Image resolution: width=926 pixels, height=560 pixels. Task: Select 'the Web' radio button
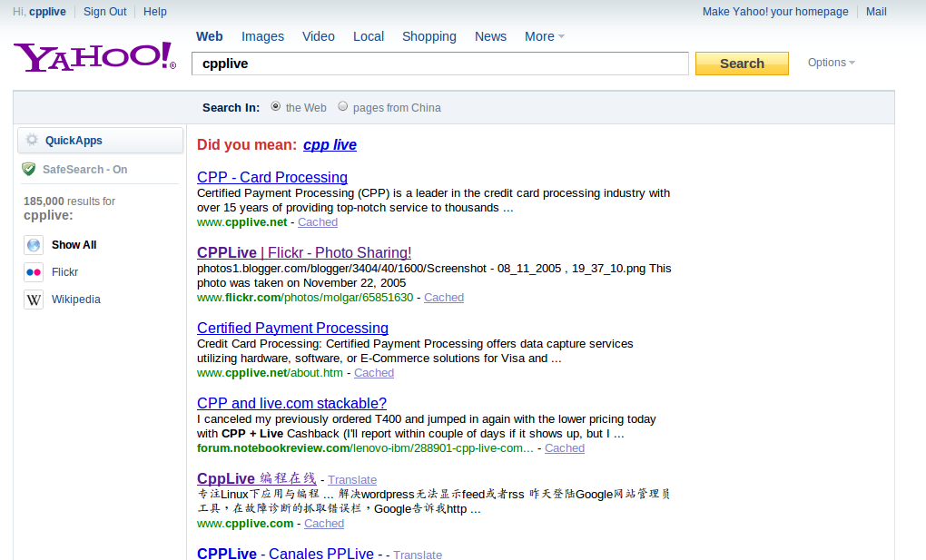(x=275, y=106)
